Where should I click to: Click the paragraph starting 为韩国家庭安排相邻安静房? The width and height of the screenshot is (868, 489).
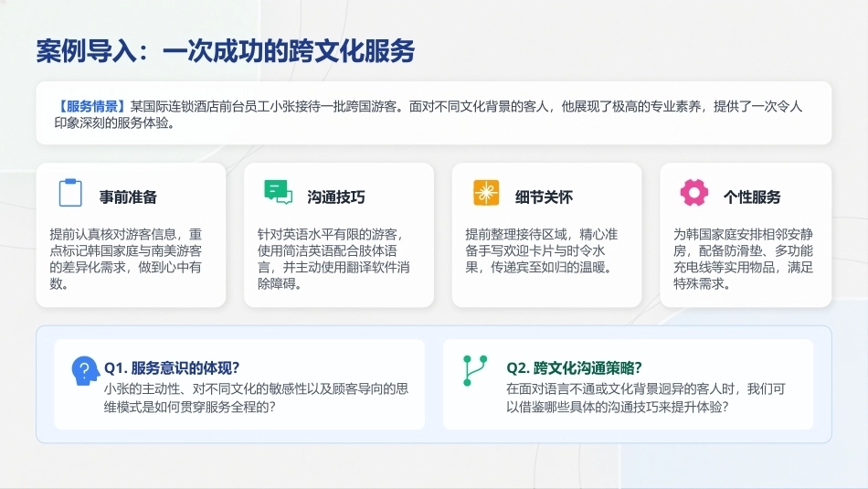tap(743, 259)
